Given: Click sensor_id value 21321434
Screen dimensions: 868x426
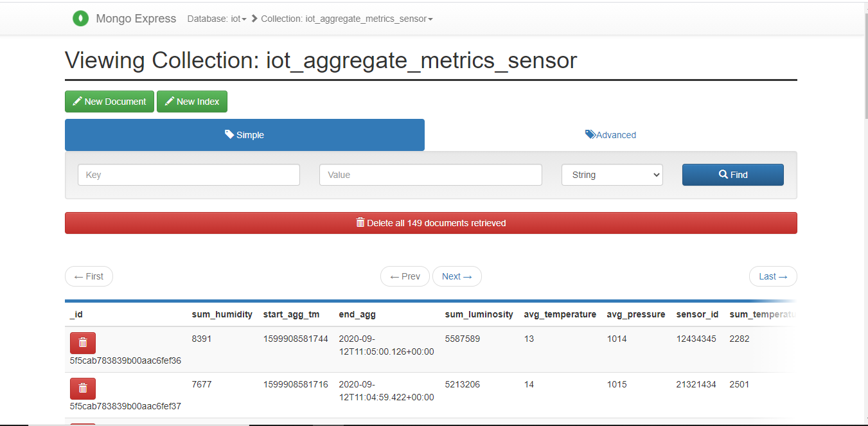Looking at the screenshot, I should point(696,384).
